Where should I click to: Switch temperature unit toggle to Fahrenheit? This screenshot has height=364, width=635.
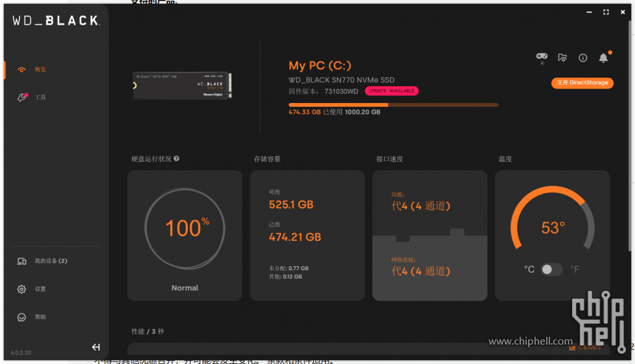point(551,269)
